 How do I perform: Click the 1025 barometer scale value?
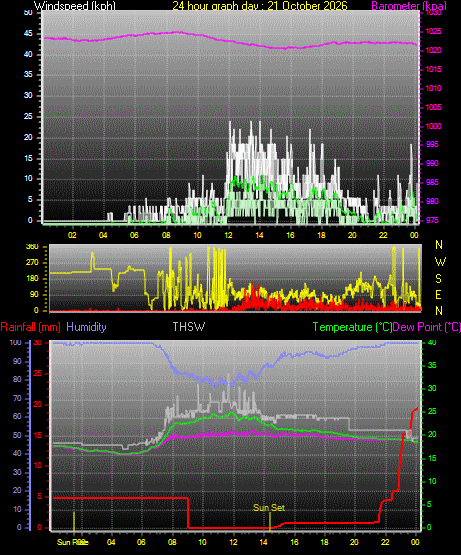pos(433,32)
